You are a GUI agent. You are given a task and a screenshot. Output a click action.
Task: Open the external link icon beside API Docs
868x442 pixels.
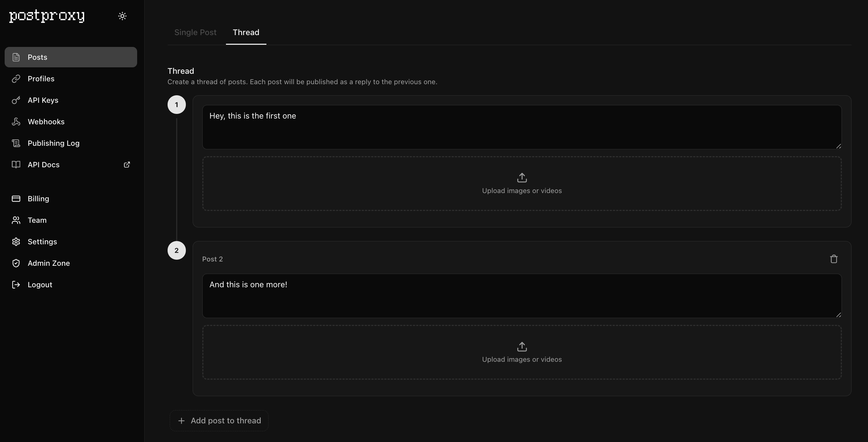click(x=127, y=165)
